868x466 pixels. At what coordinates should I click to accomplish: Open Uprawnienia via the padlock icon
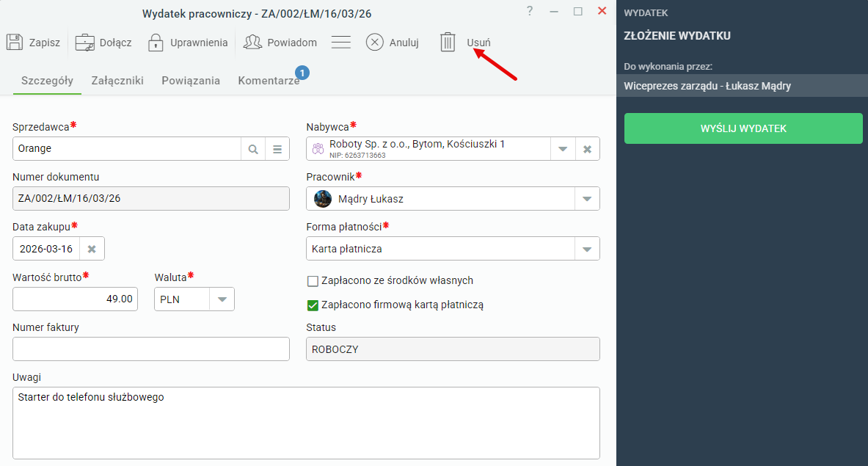[156, 43]
